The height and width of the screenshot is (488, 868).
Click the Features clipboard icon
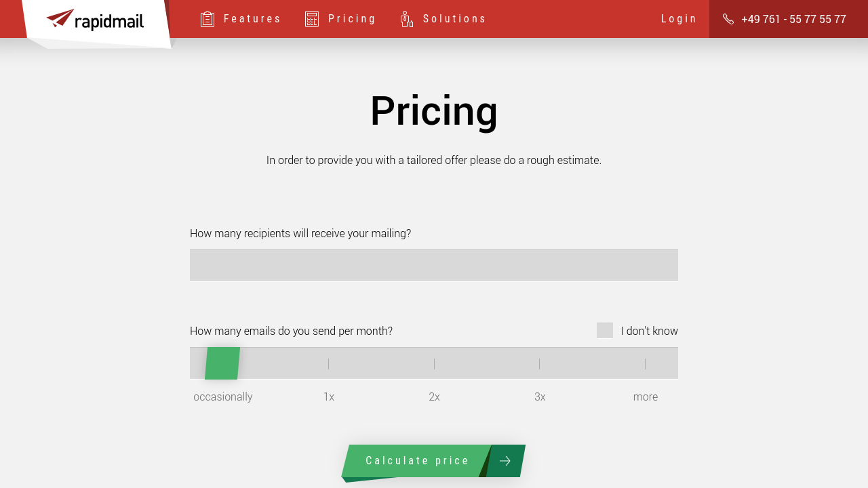(x=208, y=19)
